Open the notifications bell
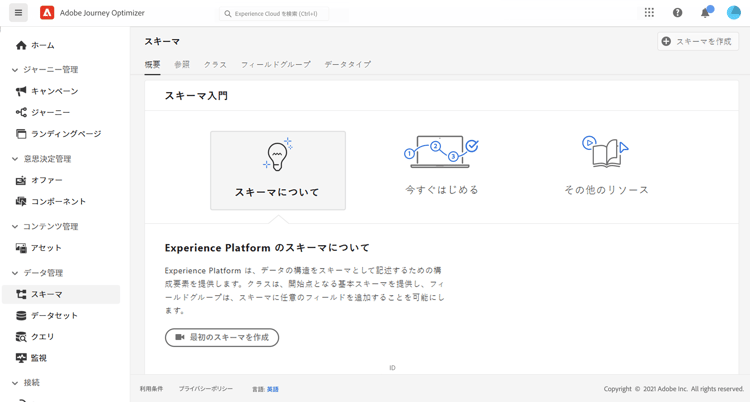750x402 pixels. coord(706,12)
